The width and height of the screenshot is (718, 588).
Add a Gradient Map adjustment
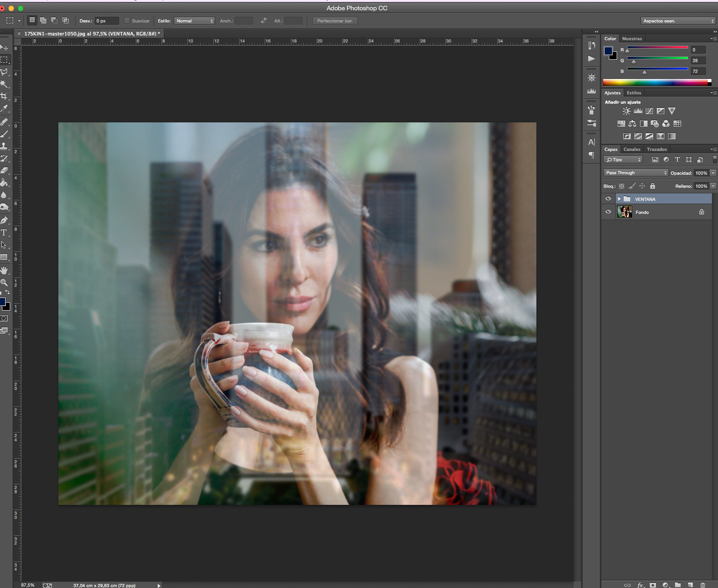click(672, 136)
